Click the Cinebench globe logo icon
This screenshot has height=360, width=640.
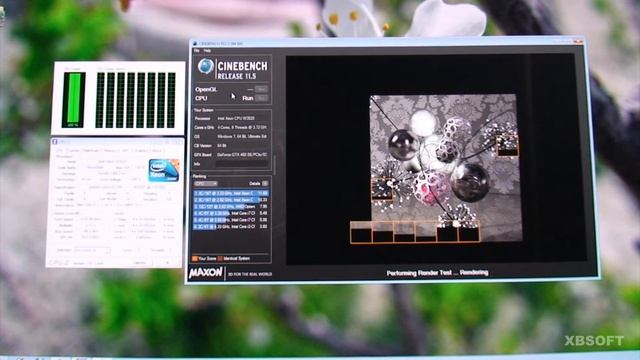point(205,67)
